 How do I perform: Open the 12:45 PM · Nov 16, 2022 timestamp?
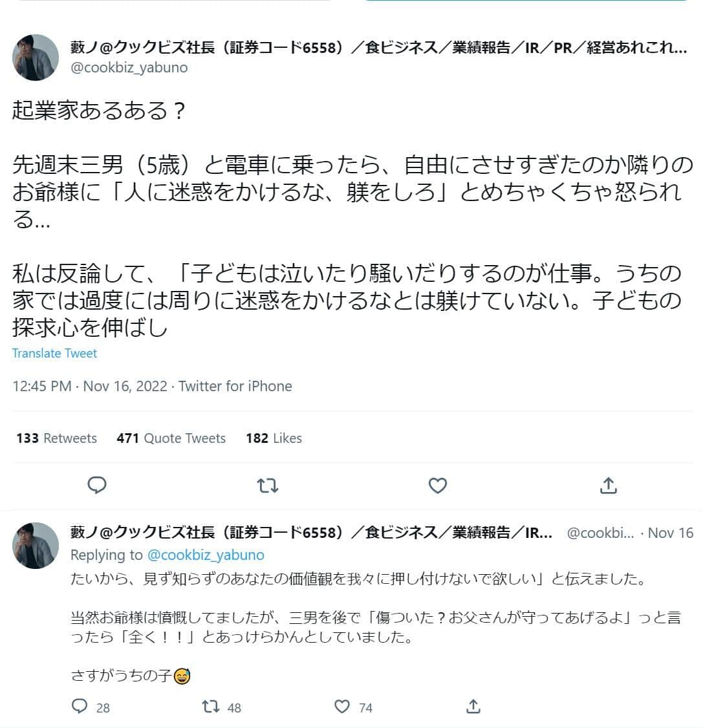(x=90, y=387)
